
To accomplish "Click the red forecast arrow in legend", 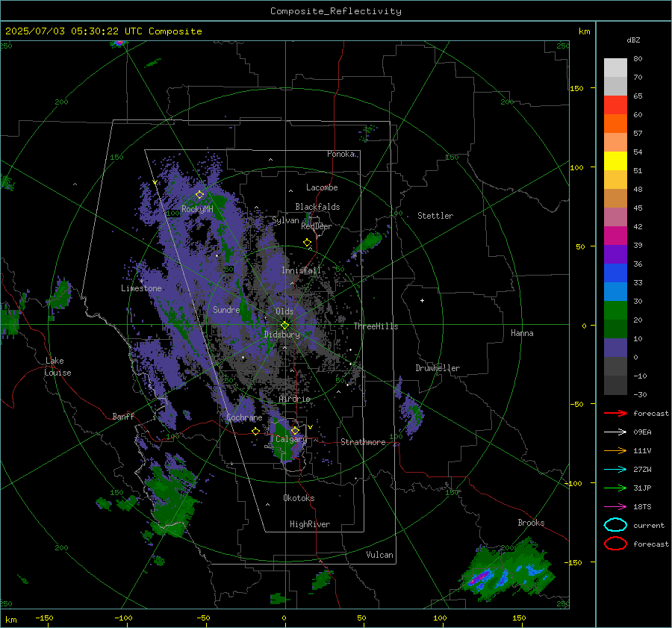I will pos(616,413).
